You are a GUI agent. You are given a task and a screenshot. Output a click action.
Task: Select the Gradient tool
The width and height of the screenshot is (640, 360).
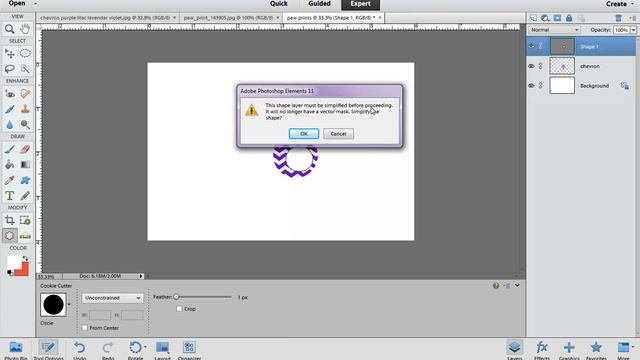click(x=25, y=164)
